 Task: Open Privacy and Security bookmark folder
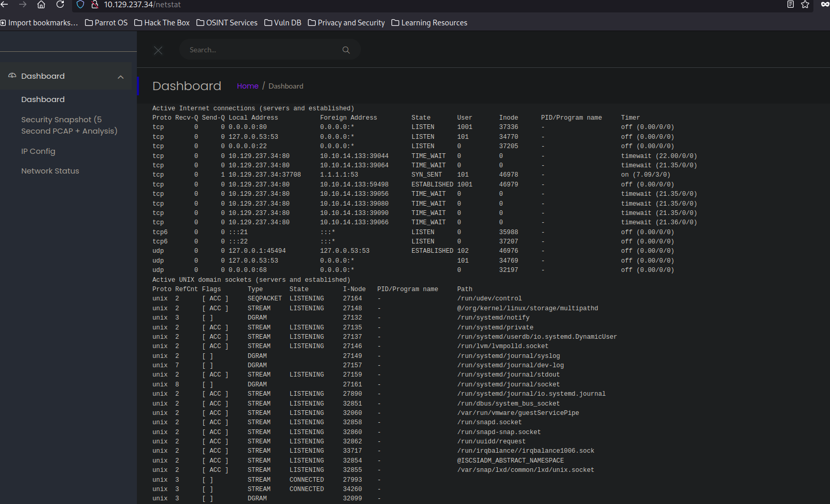[x=346, y=23]
